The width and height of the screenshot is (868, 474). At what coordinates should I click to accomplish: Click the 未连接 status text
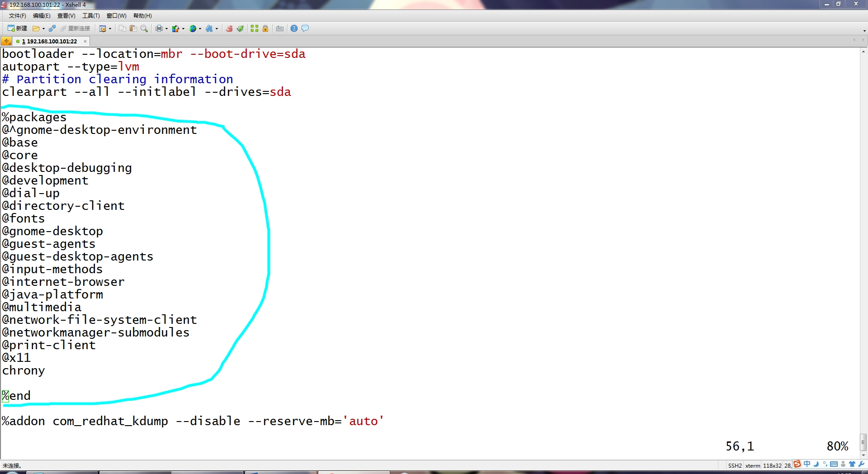pyautogui.click(x=12, y=465)
